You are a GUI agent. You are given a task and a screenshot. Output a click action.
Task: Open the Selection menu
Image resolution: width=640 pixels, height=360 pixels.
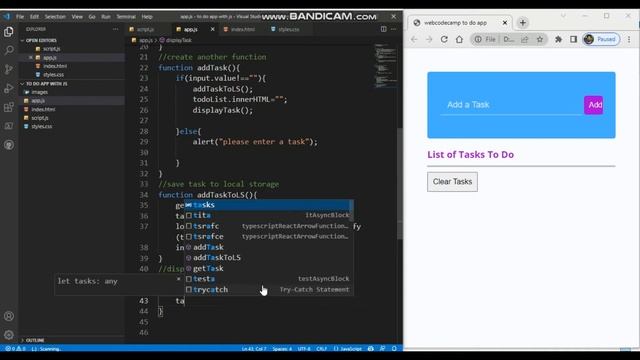pos(55,17)
